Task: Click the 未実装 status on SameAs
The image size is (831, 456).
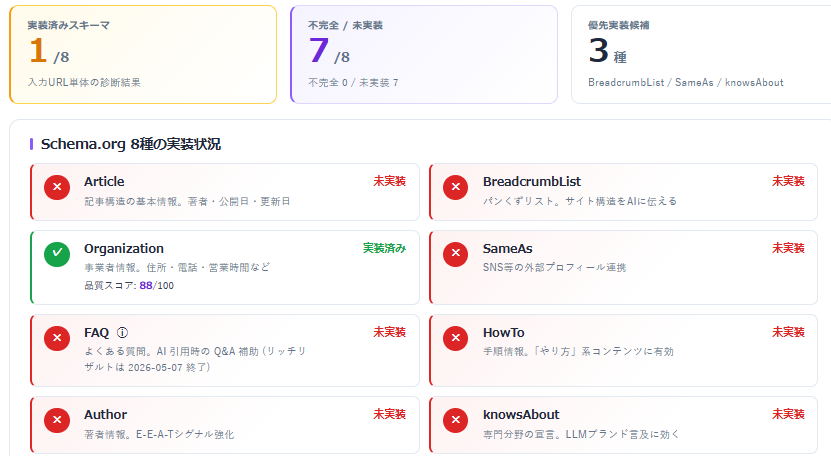Action: [788, 248]
